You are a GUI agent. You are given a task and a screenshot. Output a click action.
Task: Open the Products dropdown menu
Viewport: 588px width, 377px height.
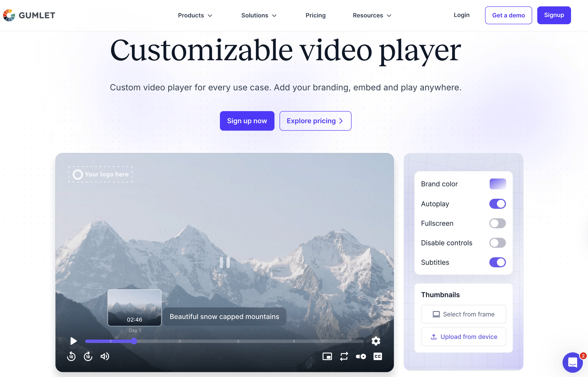pos(195,15)
